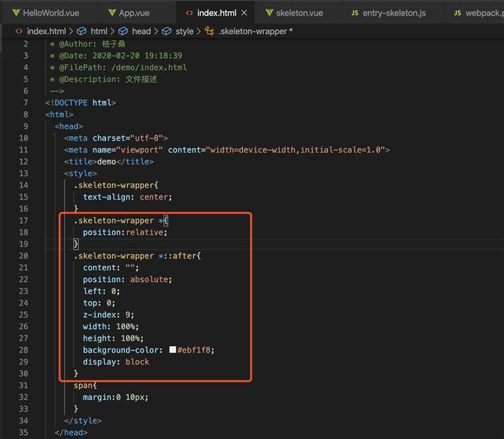Image resolution: width=504 pixels, height=439 pixels.
Task: Click the closing </style> tag
Action: tap(83, 421)
